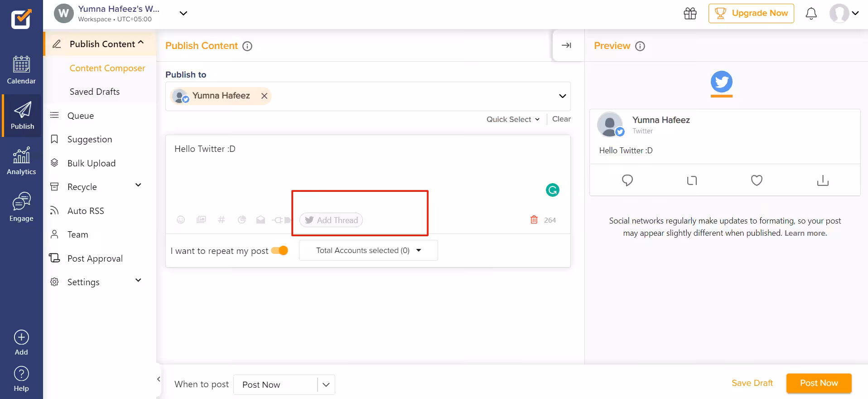This screenshot has height=399, width=868.
Task: Go to Team menu item
Action: pyautogui.click(x=77, y=234)
